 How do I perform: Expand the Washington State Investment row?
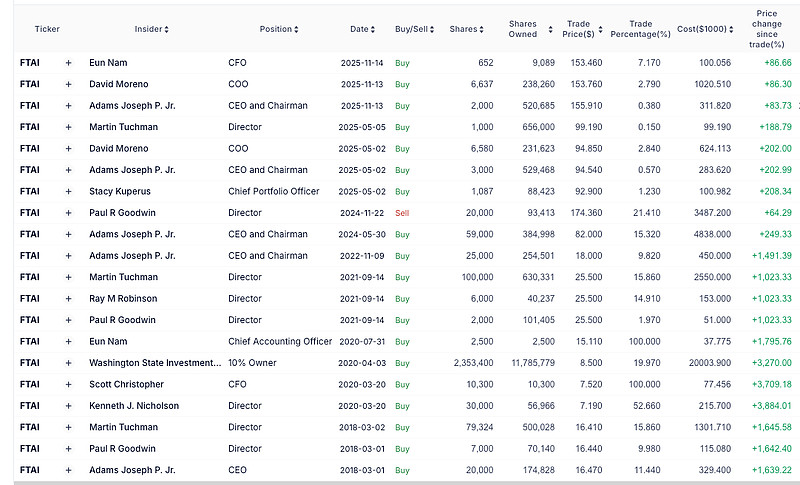coord(68,362)
